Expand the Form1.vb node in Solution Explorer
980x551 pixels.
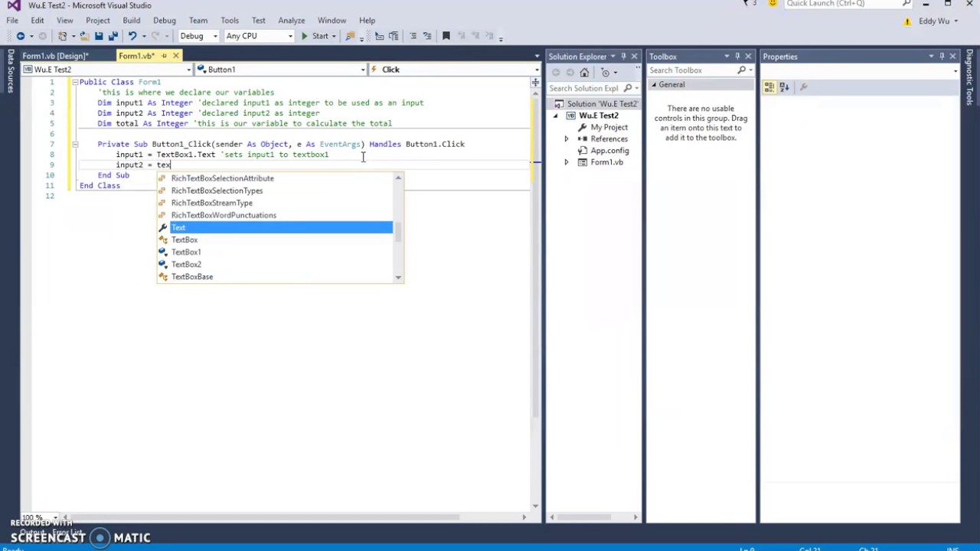pos(567,162)
